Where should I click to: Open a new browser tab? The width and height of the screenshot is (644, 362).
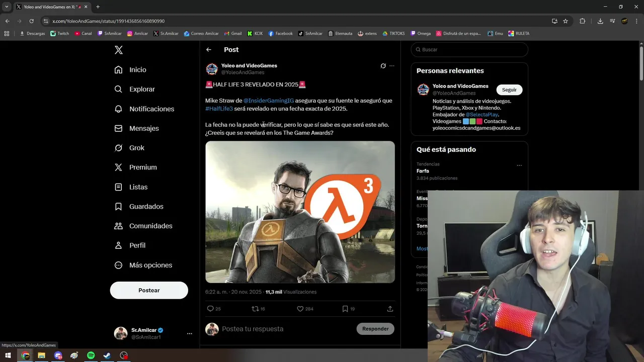(98, 7)
